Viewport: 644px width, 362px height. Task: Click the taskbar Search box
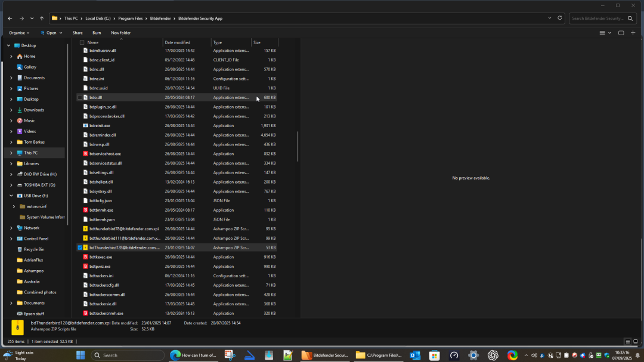tap(128, 355)
